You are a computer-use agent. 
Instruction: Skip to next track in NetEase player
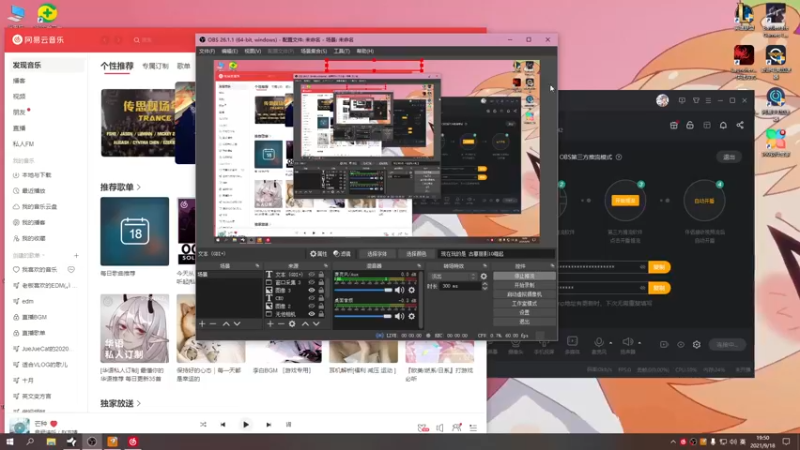pyautogui.click(x=268, y=424)
